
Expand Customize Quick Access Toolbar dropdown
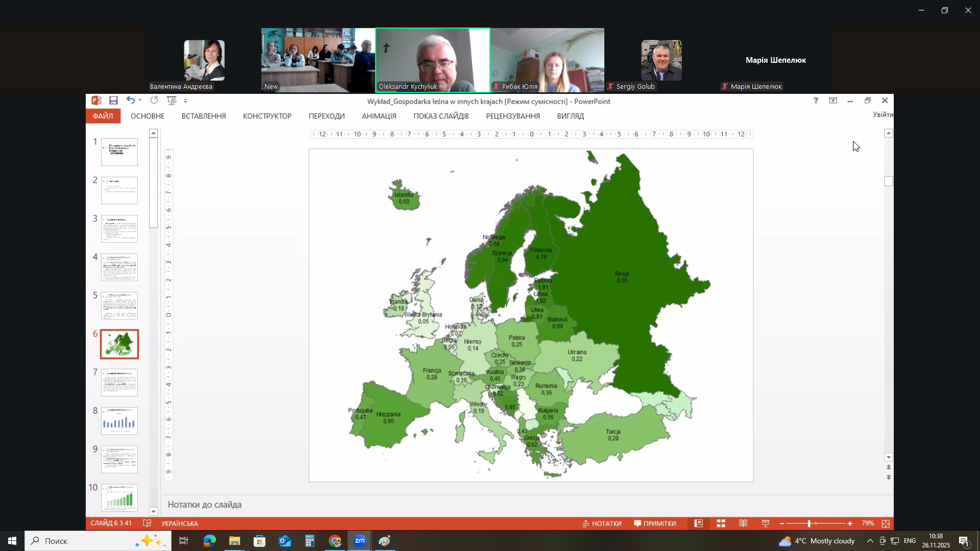click(x=185, y=101)
